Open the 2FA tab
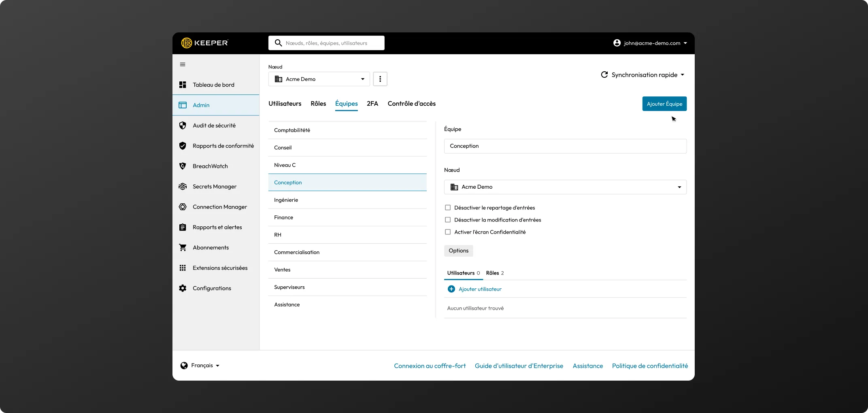This screenshot has width=868, height=413. point(372,104)
